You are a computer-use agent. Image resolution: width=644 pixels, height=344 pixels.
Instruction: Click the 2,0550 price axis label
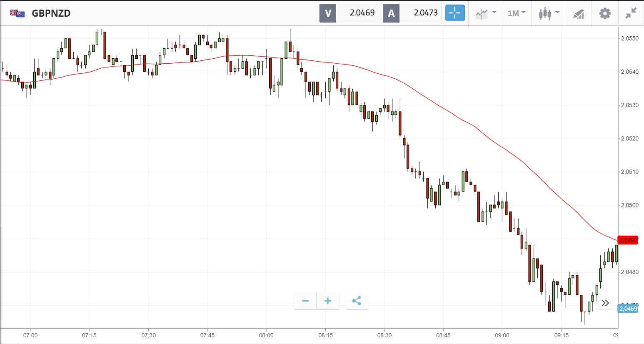pyautogui.click(x=629, y=38)
